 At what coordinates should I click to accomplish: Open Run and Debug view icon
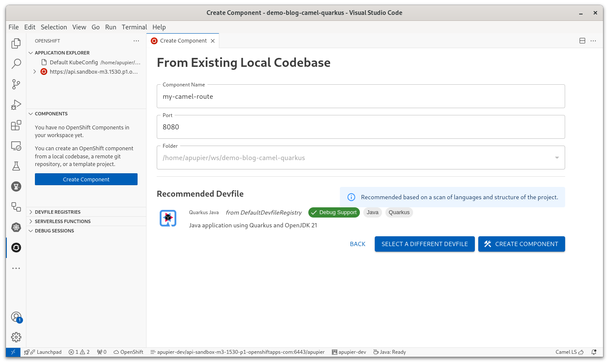16,105
